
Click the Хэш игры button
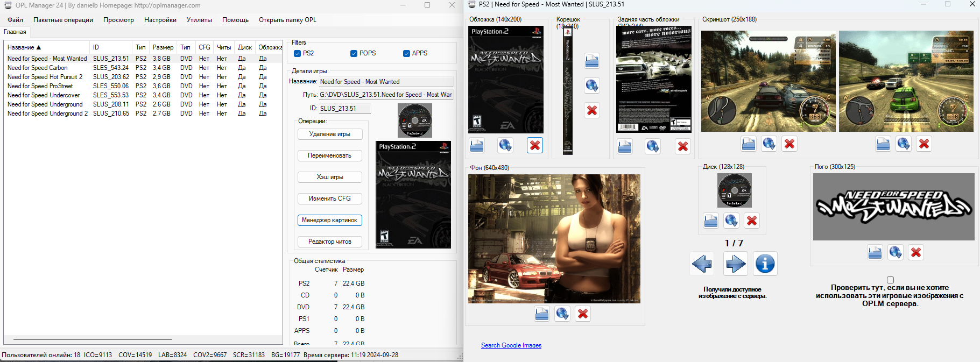(330, 177)
